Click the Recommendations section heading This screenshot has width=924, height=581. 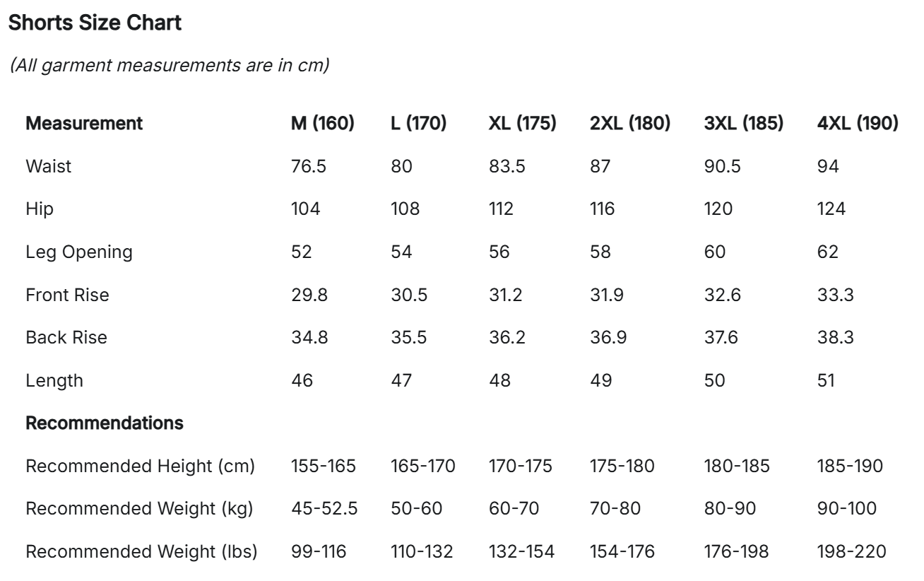pyautogui.click(x=105, y=423)
